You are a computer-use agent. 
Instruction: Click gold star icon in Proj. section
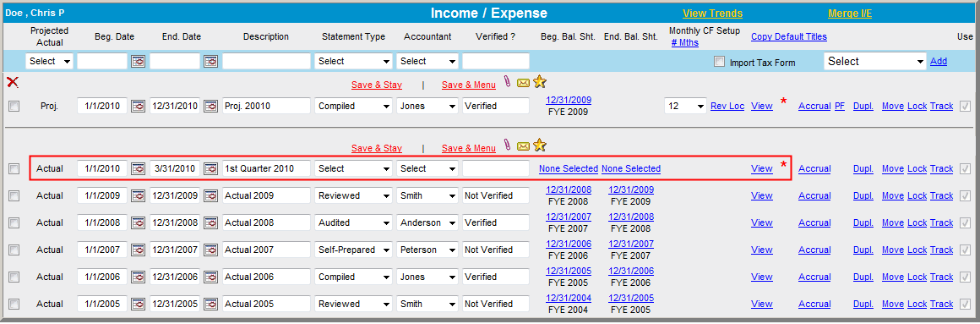[x=539, y=82]
